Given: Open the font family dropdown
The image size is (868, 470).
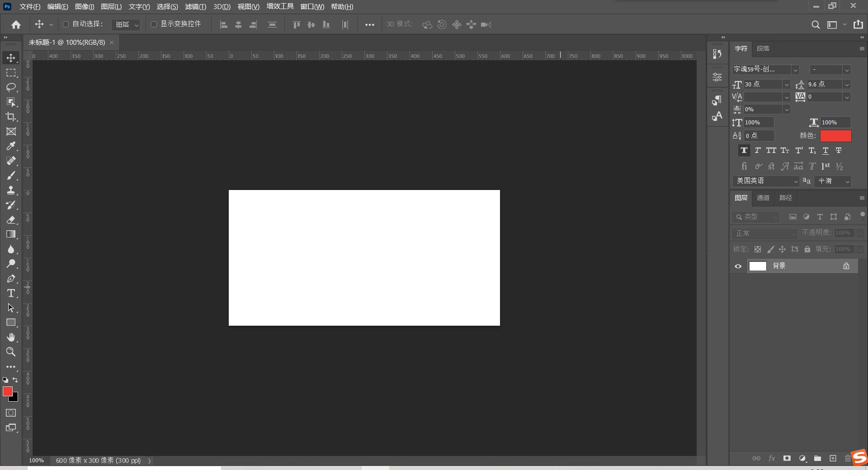Looking at the screenshot, I should pyautogui.click(x=795, y=70).
